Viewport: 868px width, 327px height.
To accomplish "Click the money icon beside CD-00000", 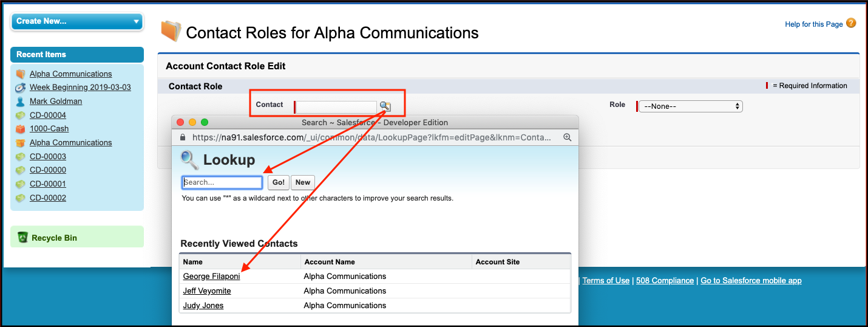I will pyautogui.click(x=20, y=170).
